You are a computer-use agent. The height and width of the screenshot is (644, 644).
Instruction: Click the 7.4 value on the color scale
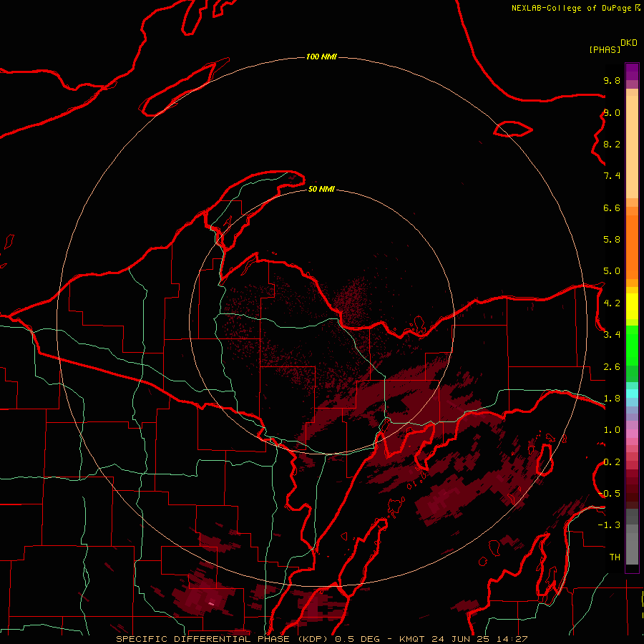612,176
